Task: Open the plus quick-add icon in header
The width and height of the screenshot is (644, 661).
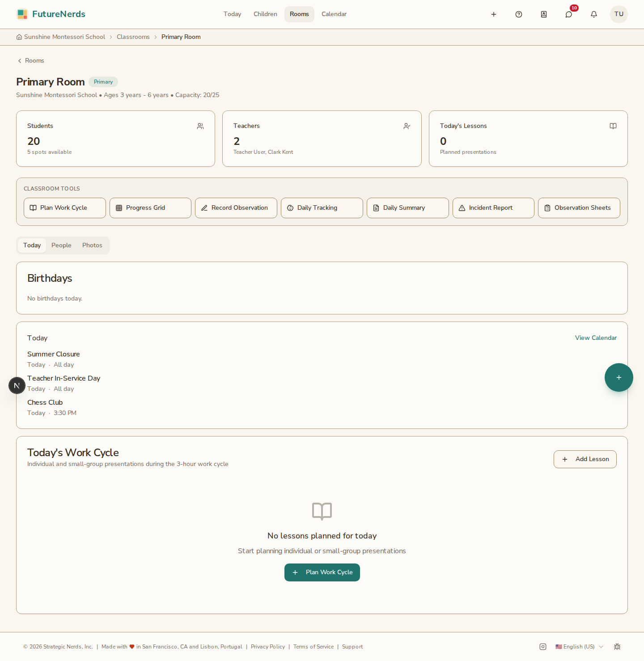Action: pyautogui.click(x=494, y=14)
